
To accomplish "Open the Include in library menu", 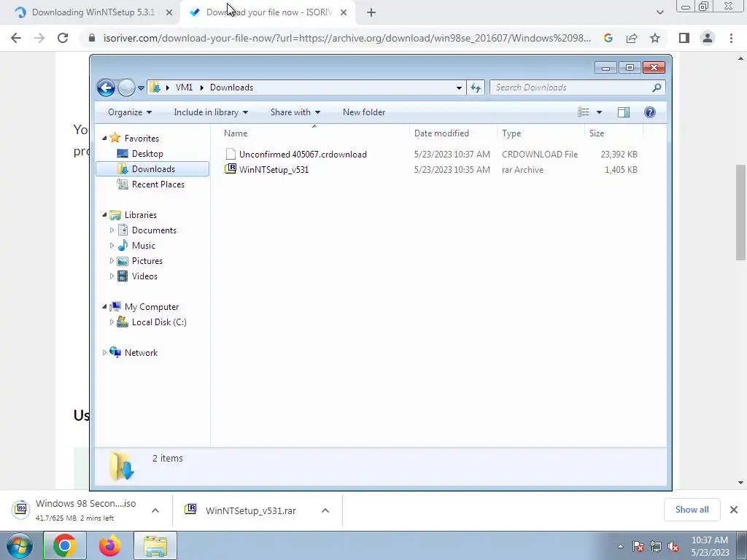I will [211, 112].
